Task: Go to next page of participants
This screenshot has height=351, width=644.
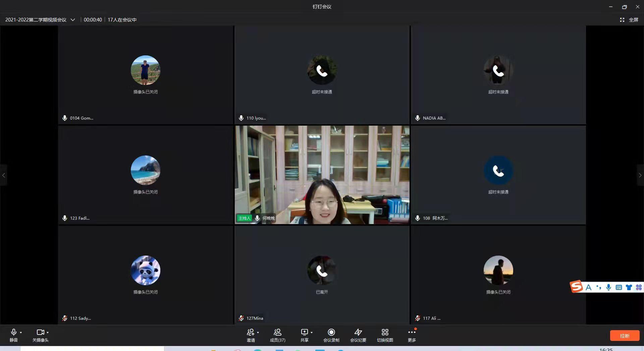Action: click(640, 175)
